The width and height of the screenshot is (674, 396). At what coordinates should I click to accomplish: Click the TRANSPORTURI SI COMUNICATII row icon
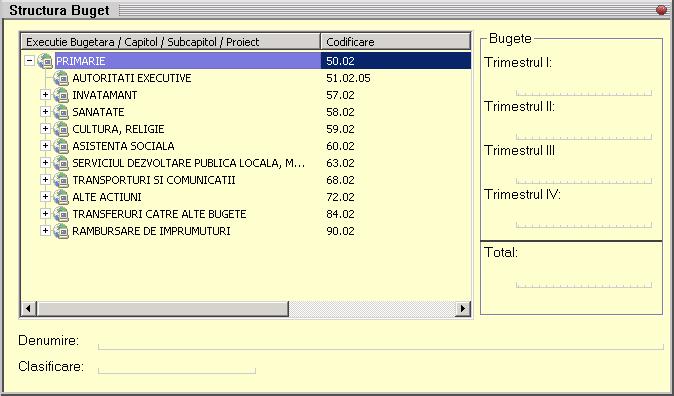click(x=61, y=180)
